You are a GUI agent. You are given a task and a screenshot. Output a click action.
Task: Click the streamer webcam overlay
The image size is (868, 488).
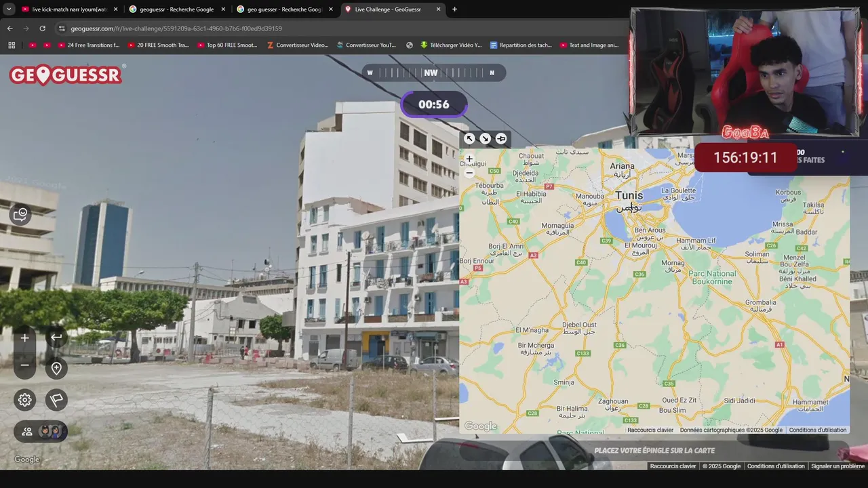[745, 73]
